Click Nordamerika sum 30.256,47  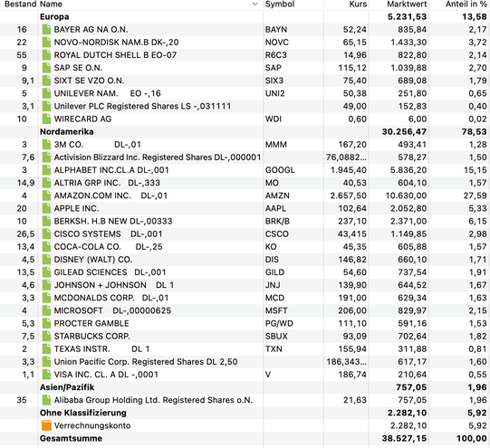point(404,132)
